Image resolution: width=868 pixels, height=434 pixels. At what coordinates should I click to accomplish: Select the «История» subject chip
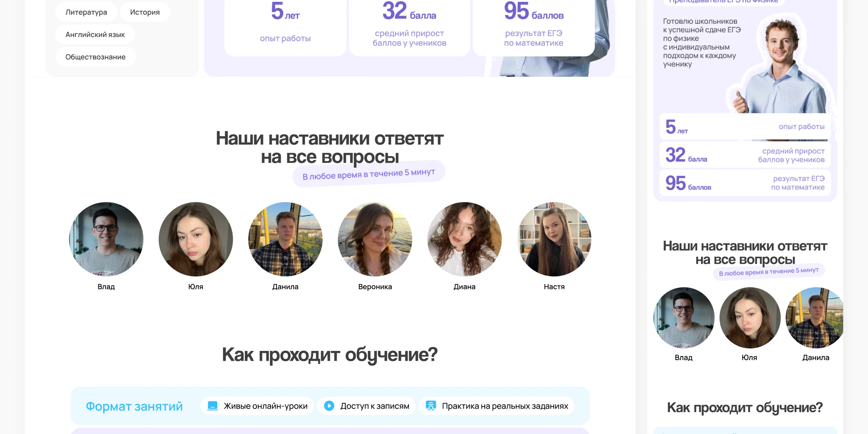pos(144,12)
